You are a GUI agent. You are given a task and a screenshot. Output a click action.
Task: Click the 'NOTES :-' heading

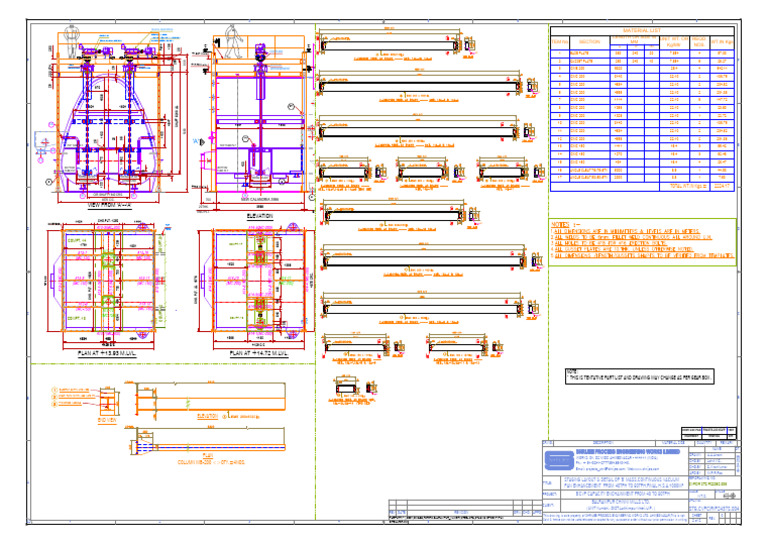565,225
